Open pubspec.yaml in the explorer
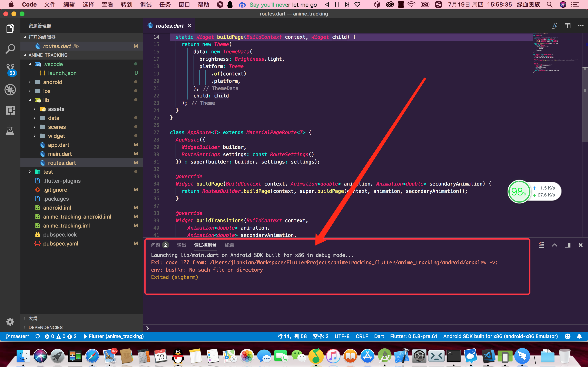The height and width of the screenshot is (367, 588). [x=60, y=243]
